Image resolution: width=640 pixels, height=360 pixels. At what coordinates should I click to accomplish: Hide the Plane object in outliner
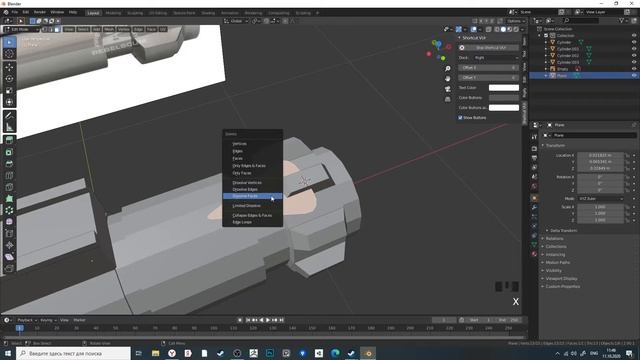tap(634, 76)
